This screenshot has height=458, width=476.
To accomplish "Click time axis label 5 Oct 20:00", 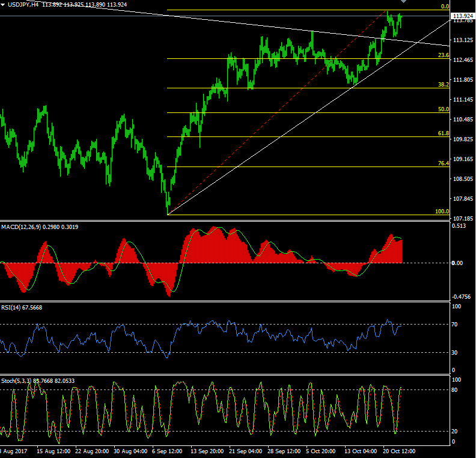I will pyautogui.click(x=320, y=451).
